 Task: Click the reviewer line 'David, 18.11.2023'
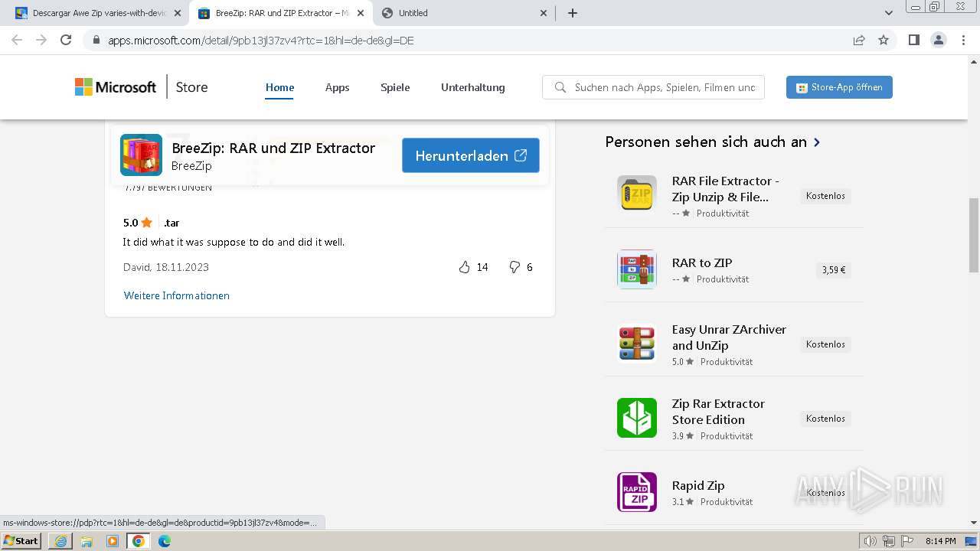(x=166, y=267)
